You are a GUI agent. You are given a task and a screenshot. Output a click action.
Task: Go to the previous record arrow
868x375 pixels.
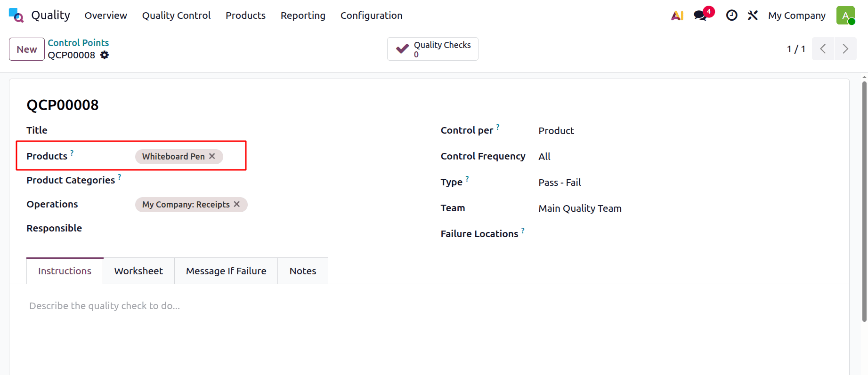(823, 49)
